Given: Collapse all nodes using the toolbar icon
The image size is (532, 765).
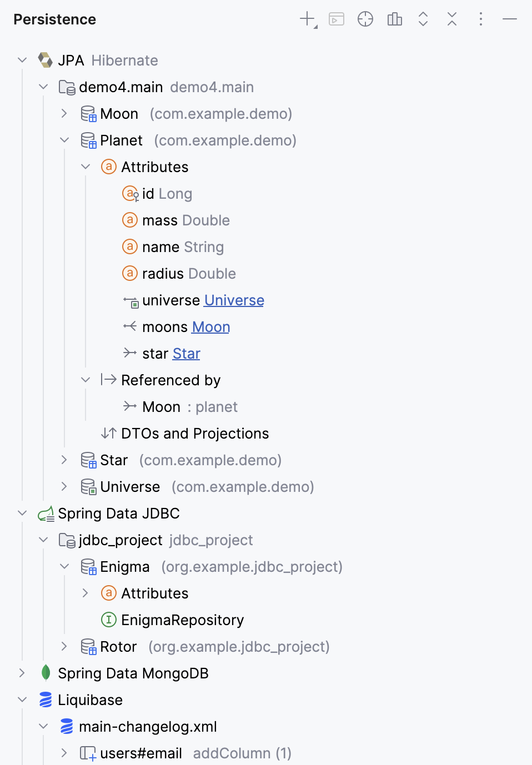Looking at the screenshot, I should coord(451,18).
